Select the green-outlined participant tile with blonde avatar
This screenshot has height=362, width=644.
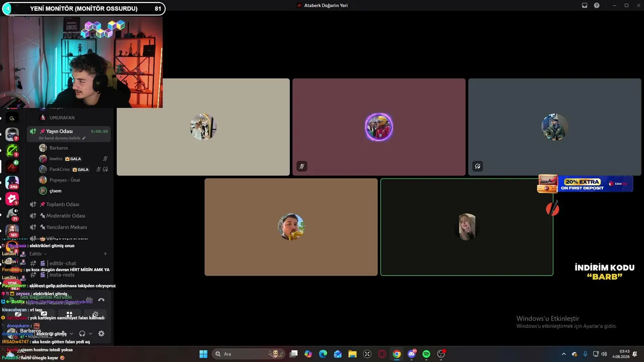tap(467, 227)
